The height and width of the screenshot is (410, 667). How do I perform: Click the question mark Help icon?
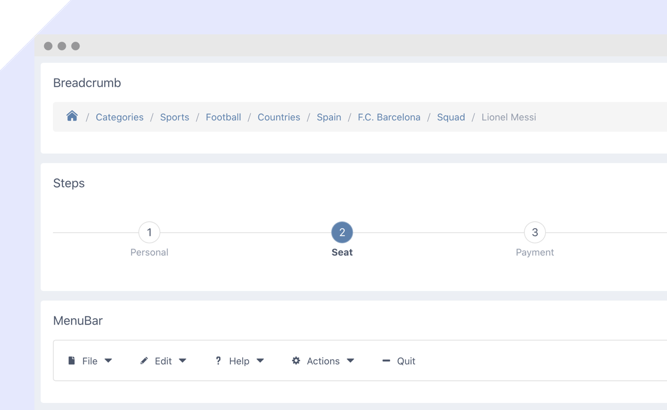(218, 361)
